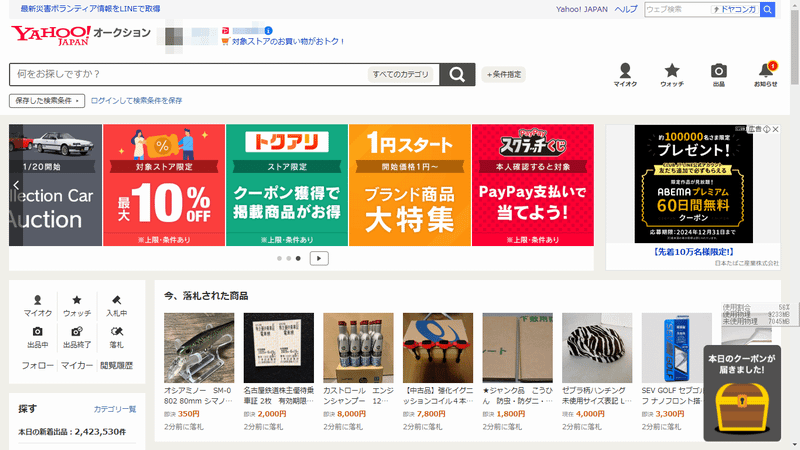Open the PayPay スクラッチくじ banner

533,185
